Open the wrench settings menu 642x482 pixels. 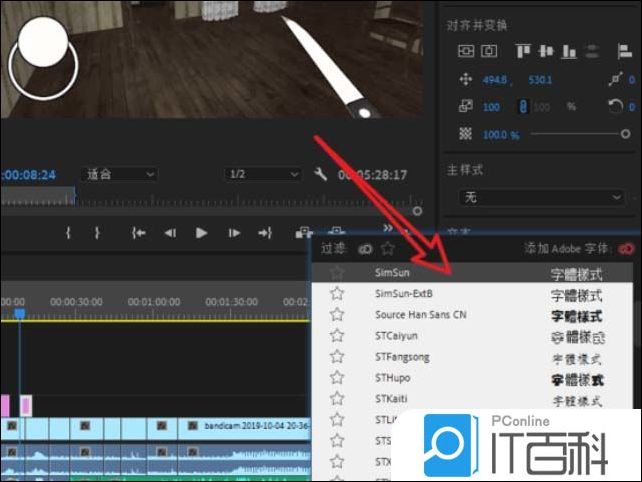pyautogui.click(x=320, y=175)
